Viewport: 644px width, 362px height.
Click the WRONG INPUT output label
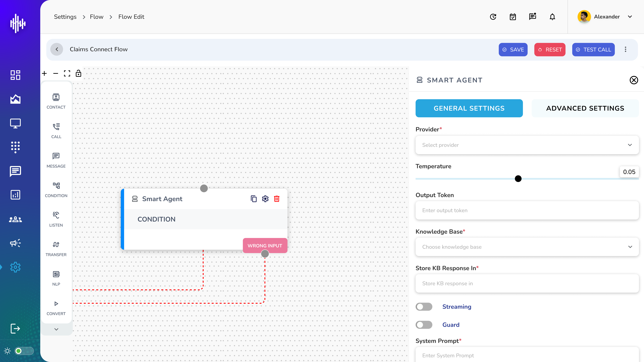coord(265,246)
